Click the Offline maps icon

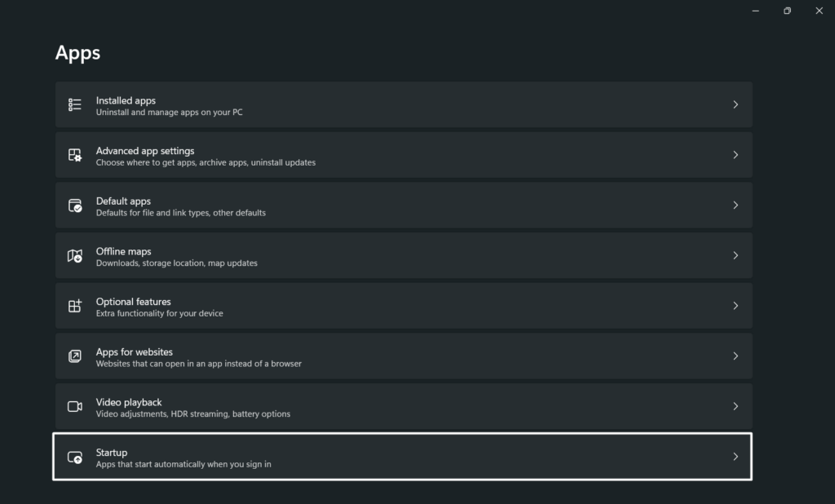(75, 256)
